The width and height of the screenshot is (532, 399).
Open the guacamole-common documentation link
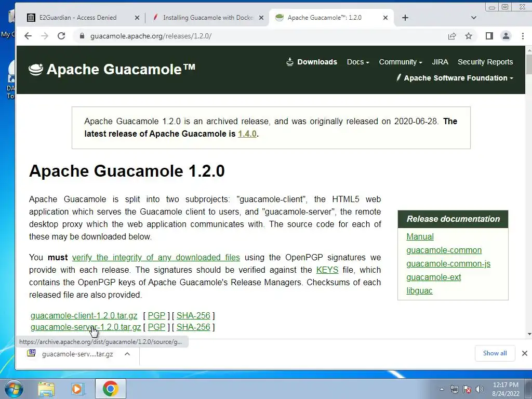444,250
